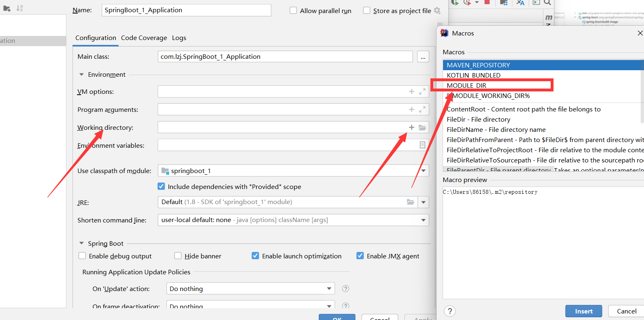Insert macro into the Working directory field
Image resolution: width=644 pixels, height=320 pixels.
tap(412, 127)
